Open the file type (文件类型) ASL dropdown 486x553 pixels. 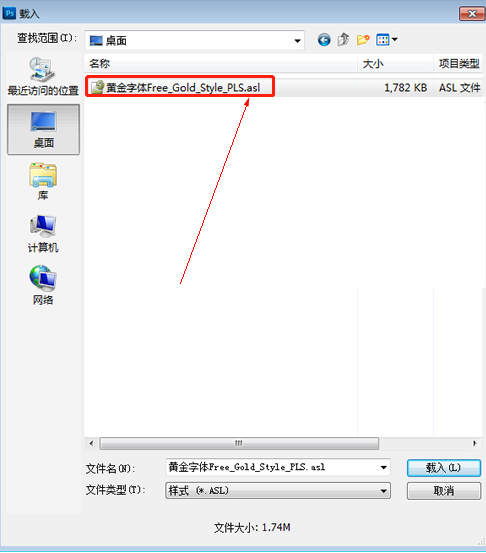click(278, 491)
